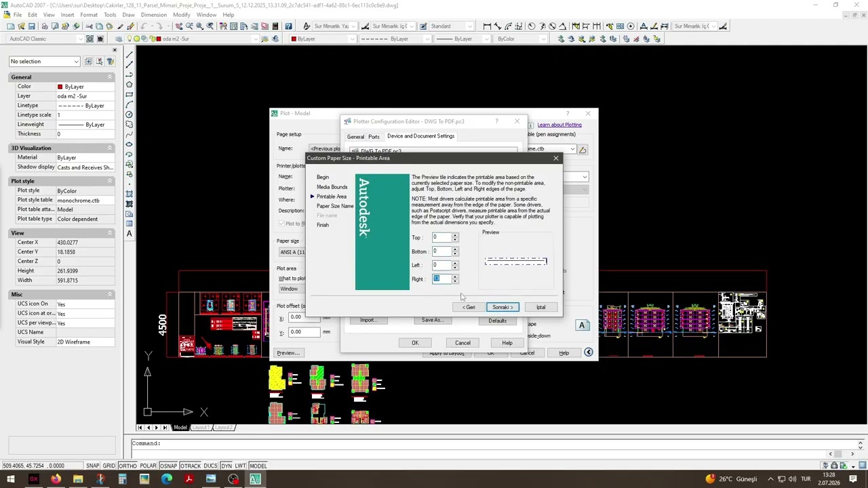Open the Dimension menu
This screenshot has height=488, width=868.
tap(154, 14)
